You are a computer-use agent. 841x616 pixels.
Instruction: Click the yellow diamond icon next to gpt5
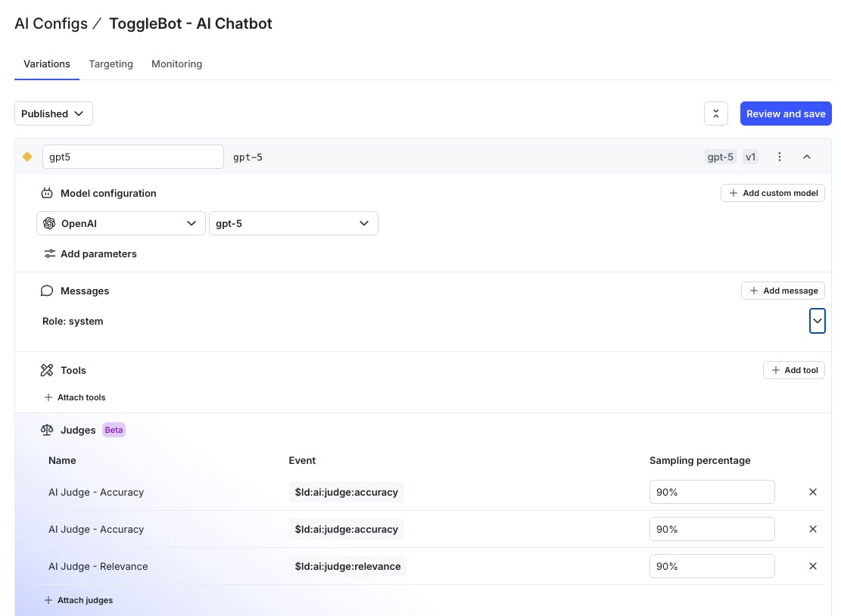(x=27, y=157)
